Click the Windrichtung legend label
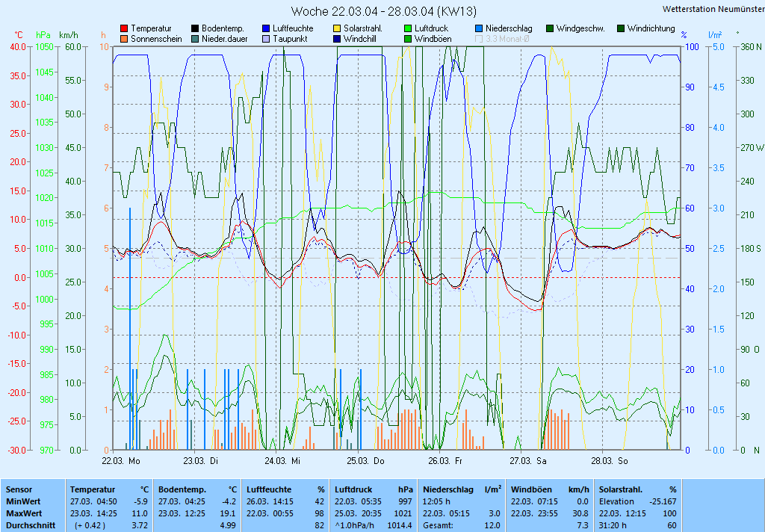765x532 pixels. [651, 29]
